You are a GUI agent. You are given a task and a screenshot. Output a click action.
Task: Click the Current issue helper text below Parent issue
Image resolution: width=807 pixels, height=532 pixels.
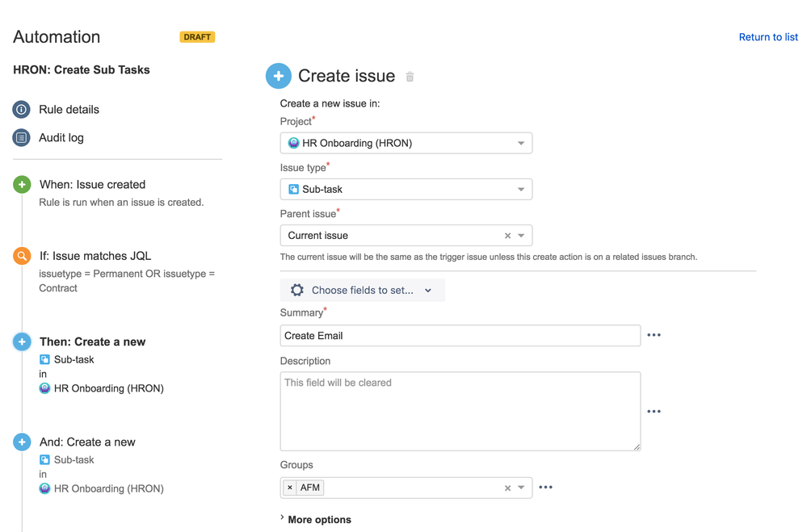coord(489,257)
